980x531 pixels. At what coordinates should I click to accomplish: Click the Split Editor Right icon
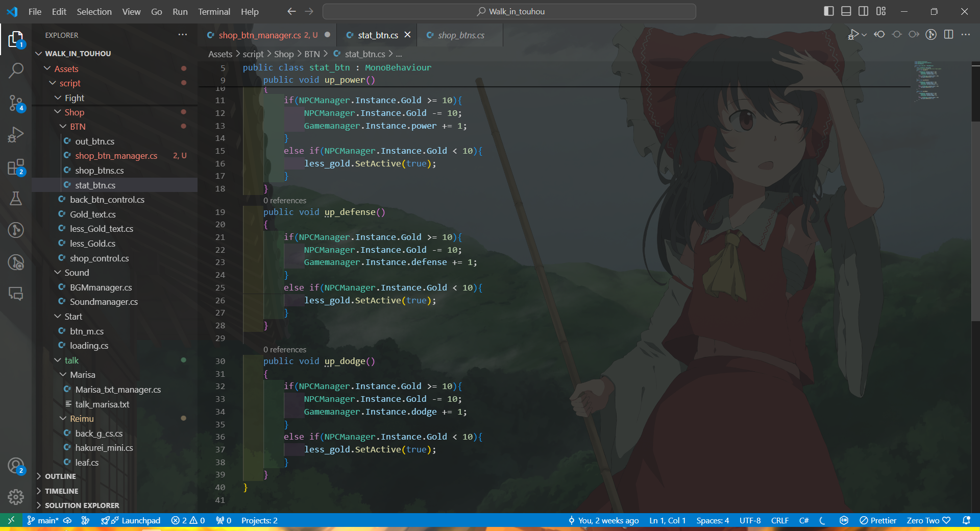point(948,34)
